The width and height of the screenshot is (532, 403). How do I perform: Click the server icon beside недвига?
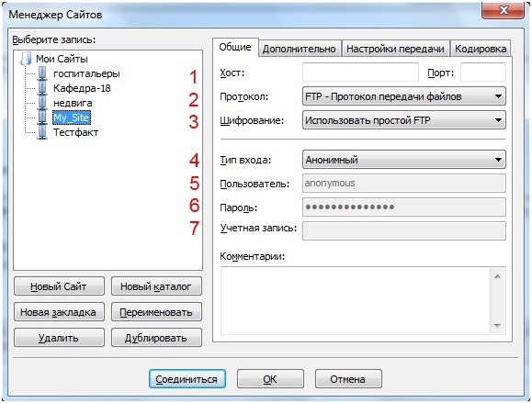42,103
